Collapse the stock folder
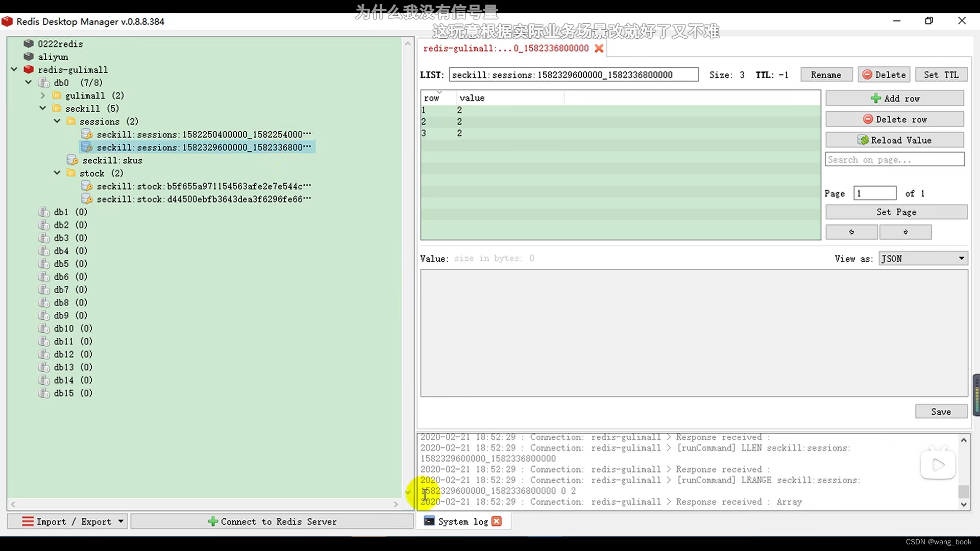Viewport: 980px width, 551px height. pos(57,173)
